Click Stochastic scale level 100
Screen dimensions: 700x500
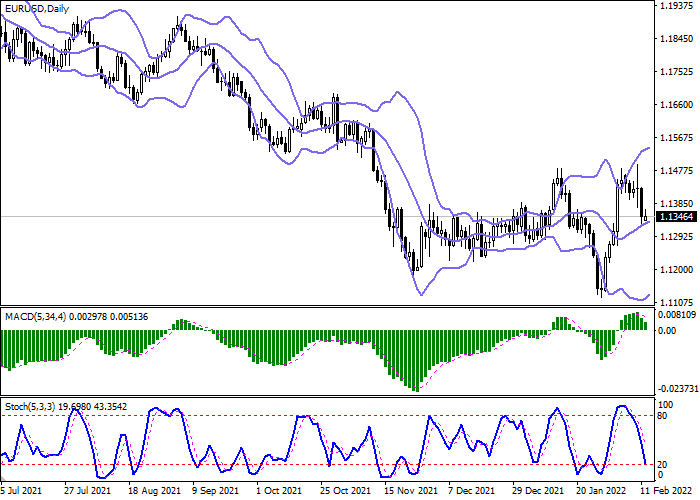tap(666, 405)
